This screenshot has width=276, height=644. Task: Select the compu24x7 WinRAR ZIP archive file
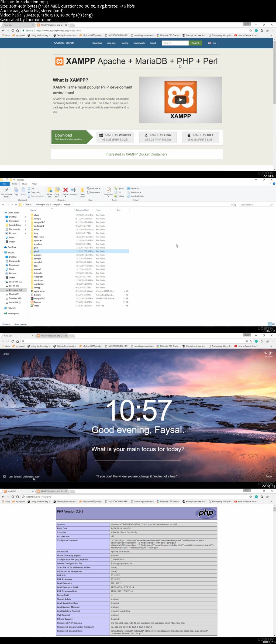click(80, 298)
